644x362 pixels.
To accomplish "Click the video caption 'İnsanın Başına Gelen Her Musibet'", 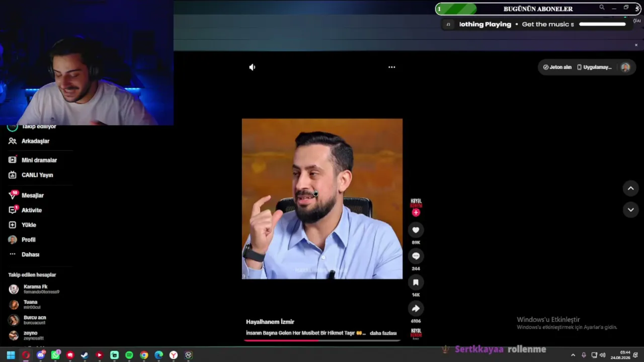I will coord(305,333).
